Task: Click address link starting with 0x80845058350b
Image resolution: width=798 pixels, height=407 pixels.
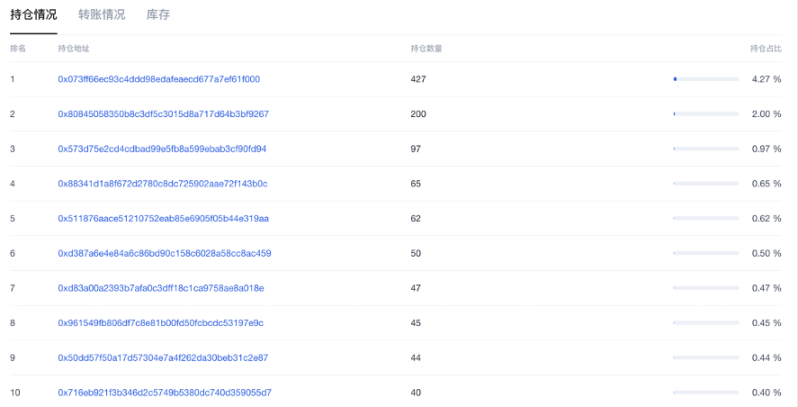Action: (163, 114)
